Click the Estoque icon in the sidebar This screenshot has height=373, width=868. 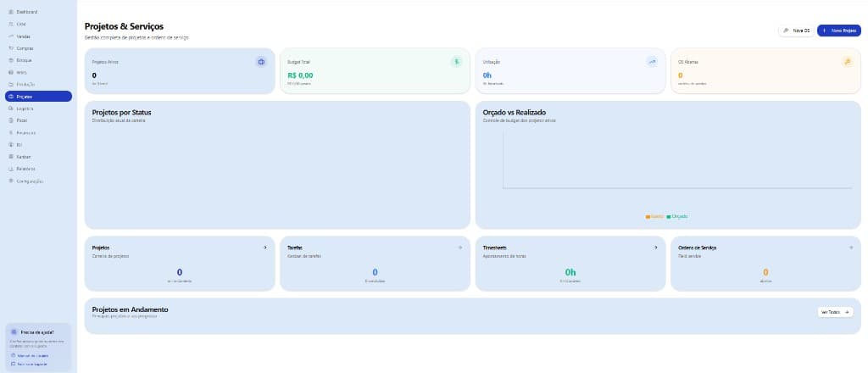tap(11, 60)
